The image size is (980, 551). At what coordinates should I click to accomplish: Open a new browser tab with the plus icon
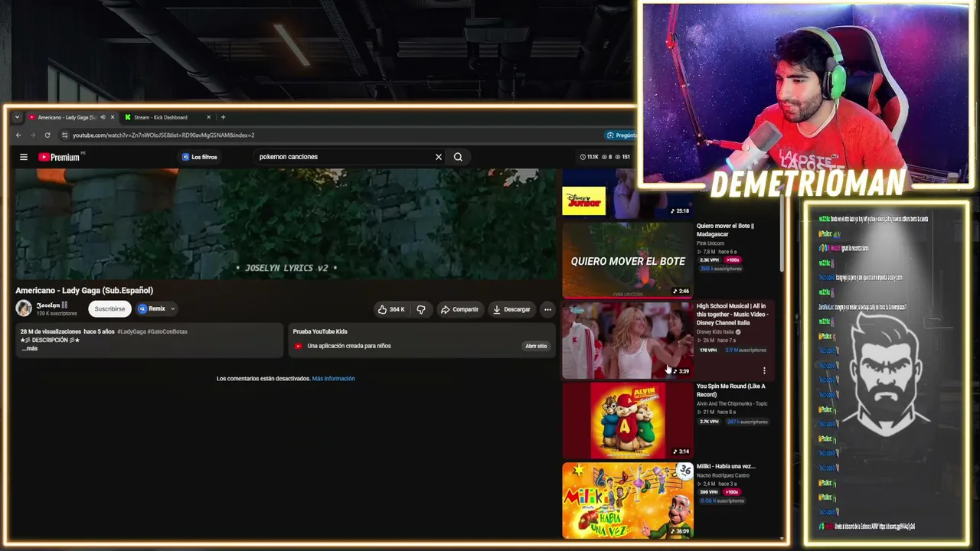223,117
